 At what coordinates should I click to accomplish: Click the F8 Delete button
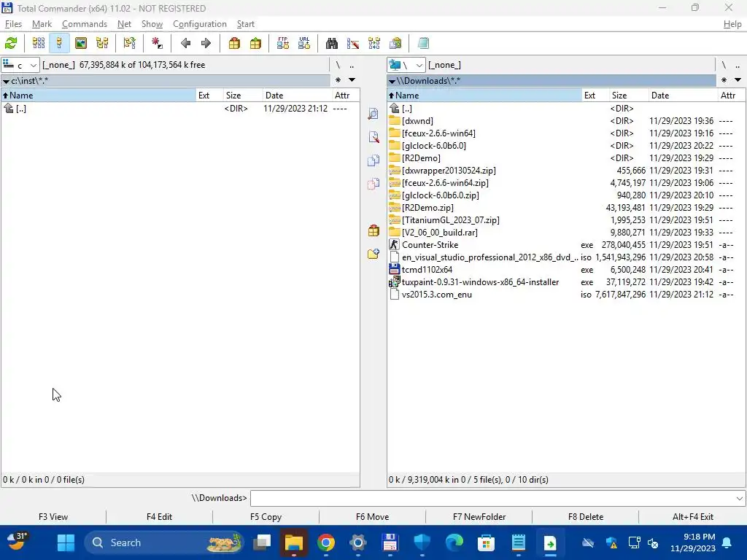pyautogui.click(x=586, y=517)
